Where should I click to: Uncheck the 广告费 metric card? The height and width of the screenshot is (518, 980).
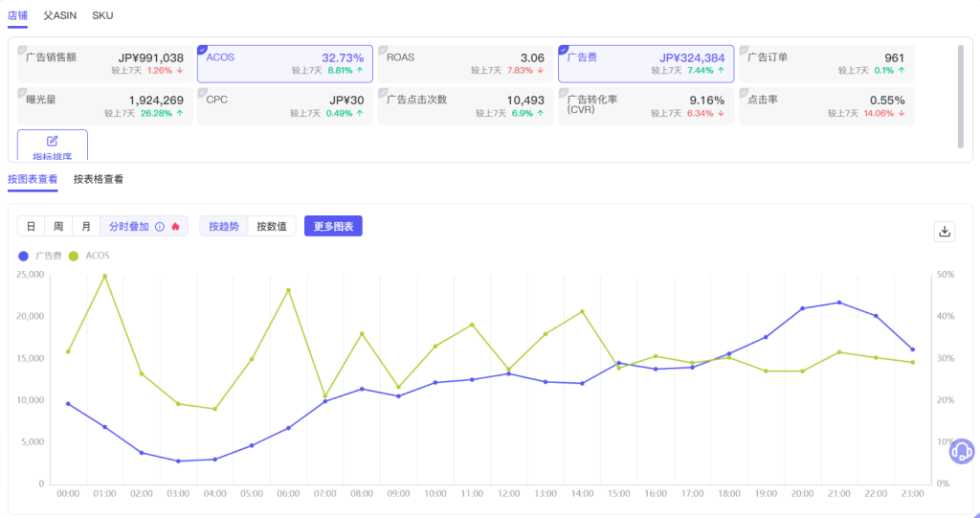tap(646, 64)
